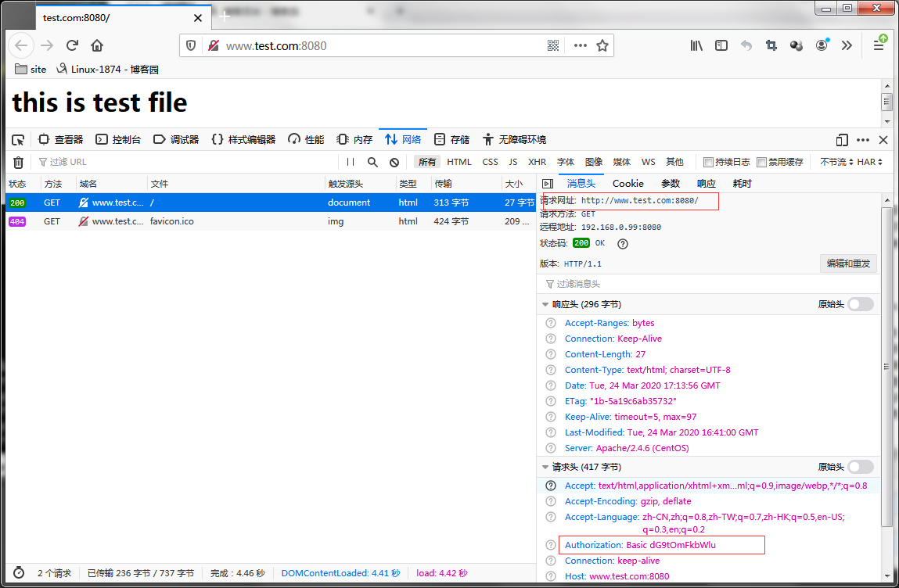Show tracking protection shield info
This screenshot has width=899, height=588.
191,46
